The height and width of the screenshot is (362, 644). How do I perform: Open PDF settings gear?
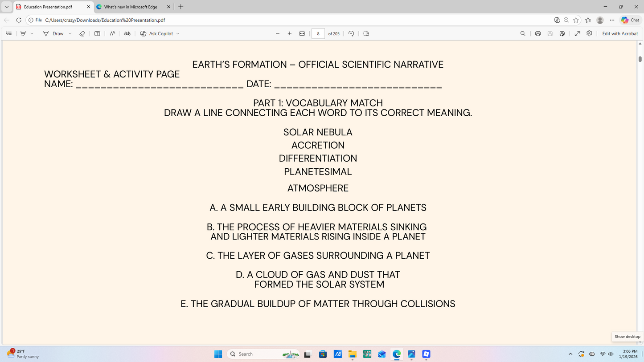(x=589, y=33)
